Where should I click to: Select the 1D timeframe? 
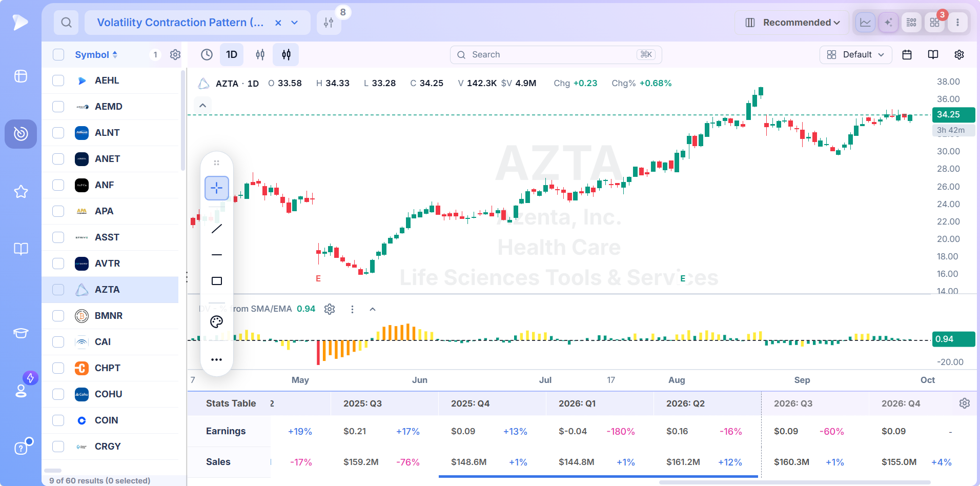232,55
